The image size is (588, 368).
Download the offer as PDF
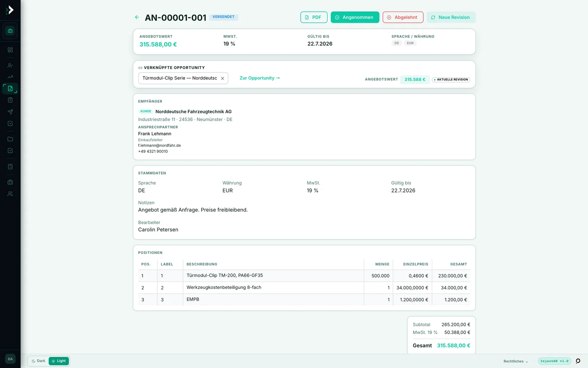click(314, 17)
